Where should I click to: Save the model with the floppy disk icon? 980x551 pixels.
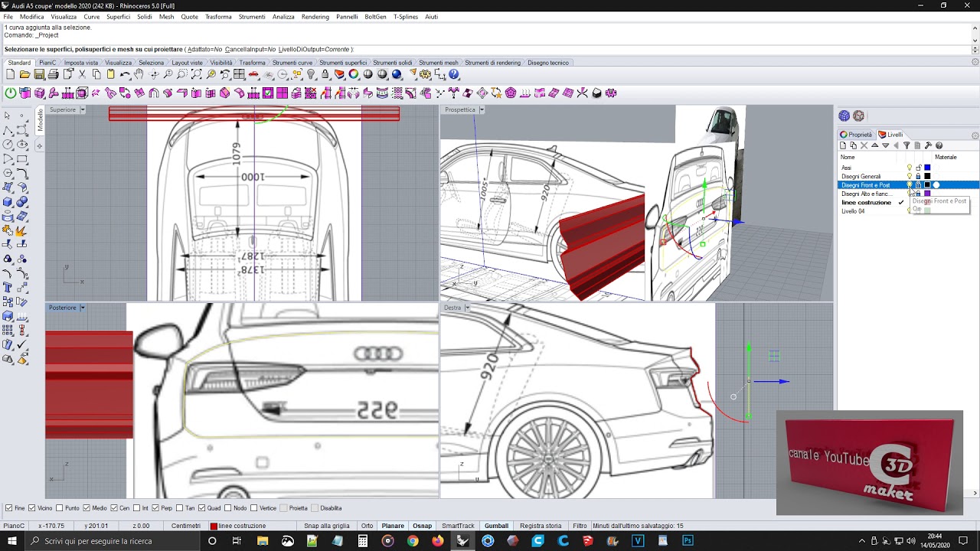39,74
